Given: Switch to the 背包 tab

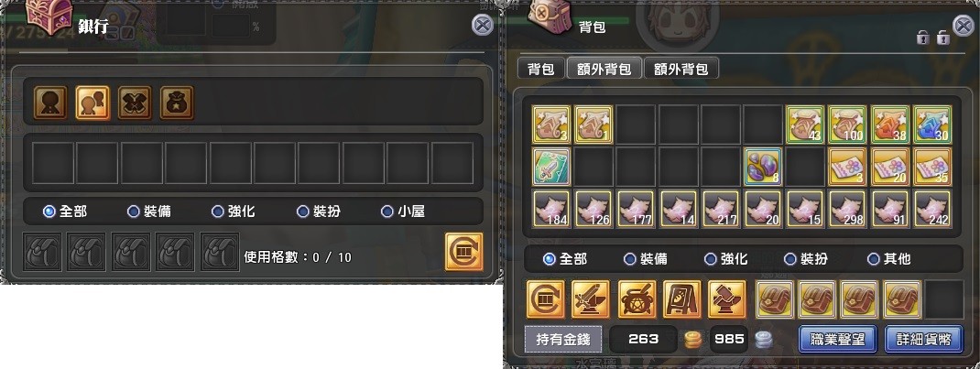Looking at the screenshot, I should point(541,69).
